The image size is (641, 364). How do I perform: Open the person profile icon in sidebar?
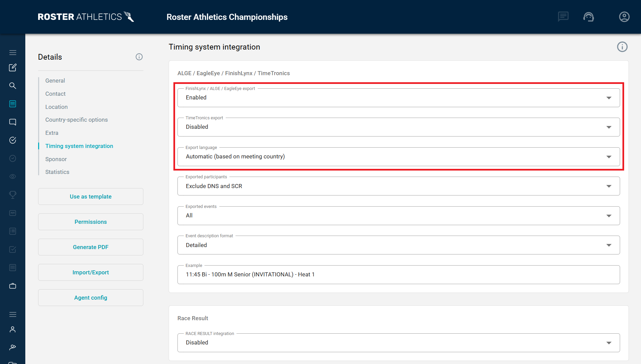tap(12, 330)
